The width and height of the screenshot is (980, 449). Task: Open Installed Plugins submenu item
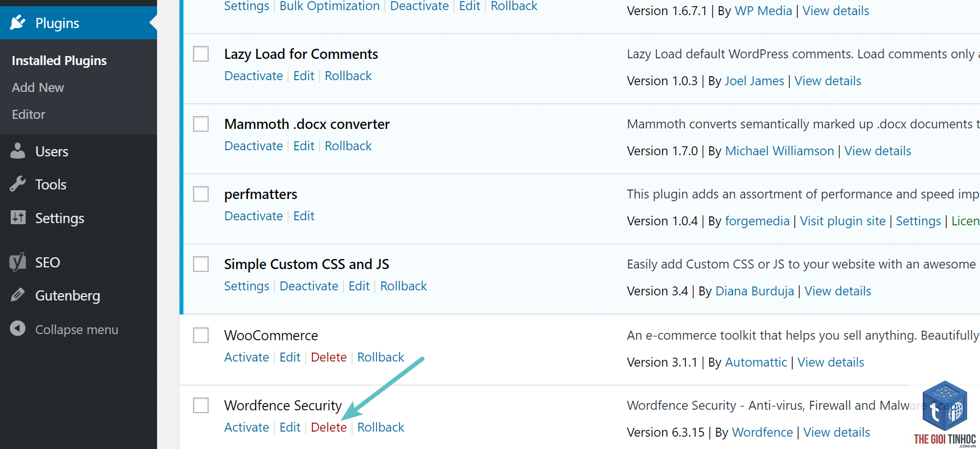(59, 61)
